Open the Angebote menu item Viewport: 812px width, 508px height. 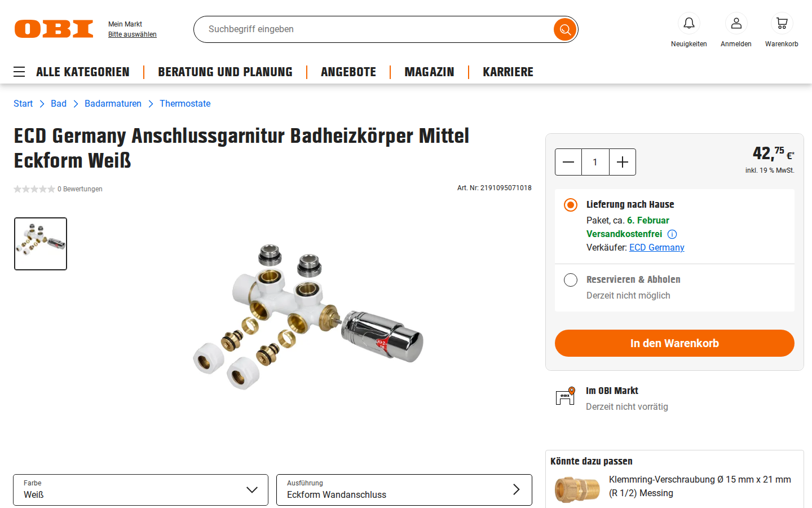[348, 72]
